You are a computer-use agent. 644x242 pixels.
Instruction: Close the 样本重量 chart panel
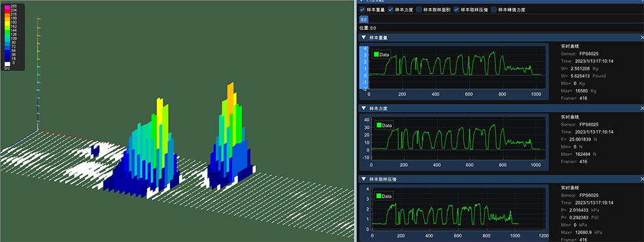point(641,37)
